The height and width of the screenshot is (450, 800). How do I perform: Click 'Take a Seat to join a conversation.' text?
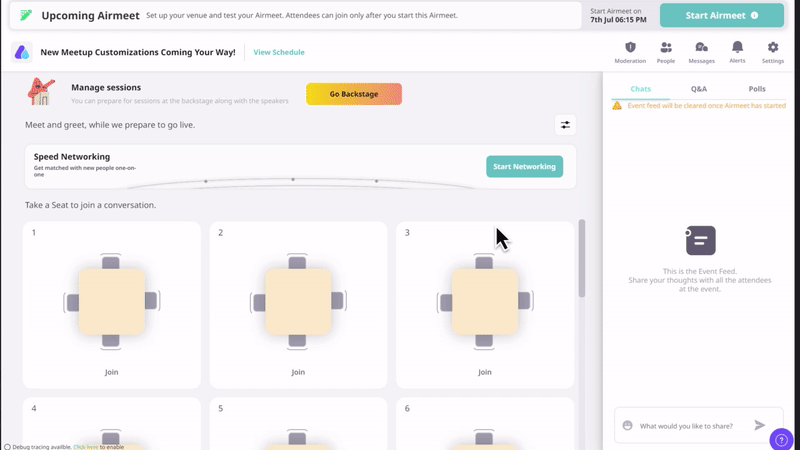click(x=91, y=205)
